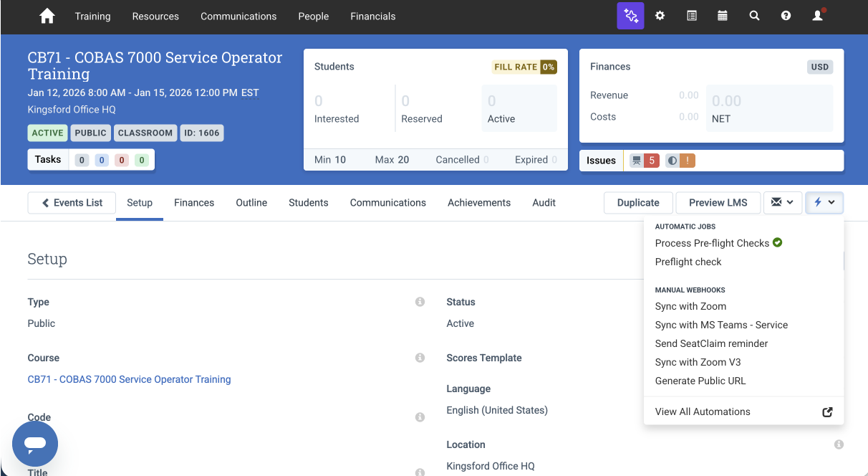This screenshot has width=868, height=476.
Task: Click the Duplicate button
Action: coord(638,203)
